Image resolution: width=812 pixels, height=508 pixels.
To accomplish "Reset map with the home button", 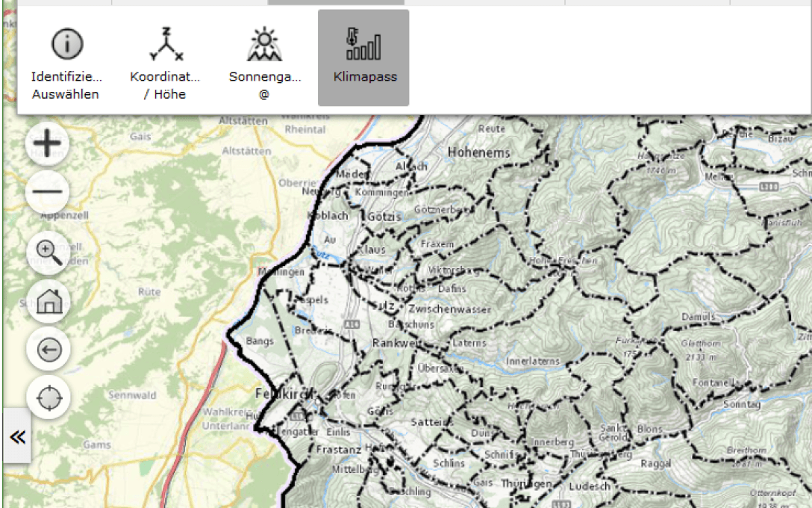I will pyautogui.click(x=49, y=302).
